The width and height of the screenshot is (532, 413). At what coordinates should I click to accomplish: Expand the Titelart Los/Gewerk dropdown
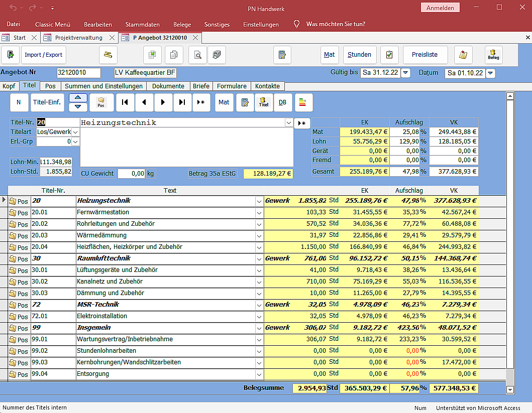point(75,131)
